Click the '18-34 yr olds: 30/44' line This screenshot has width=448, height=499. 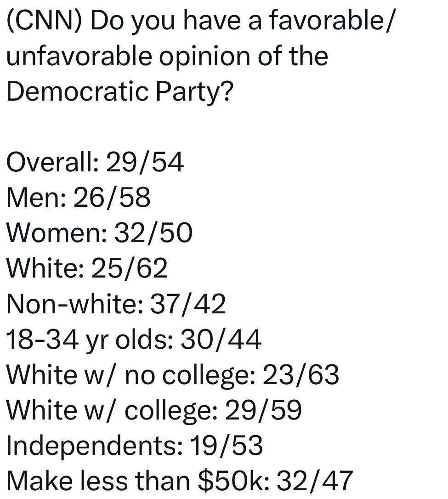pos(134,339)
